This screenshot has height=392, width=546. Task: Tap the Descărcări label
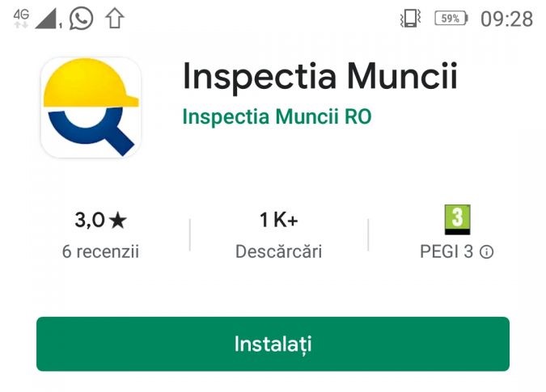point(278,251)
